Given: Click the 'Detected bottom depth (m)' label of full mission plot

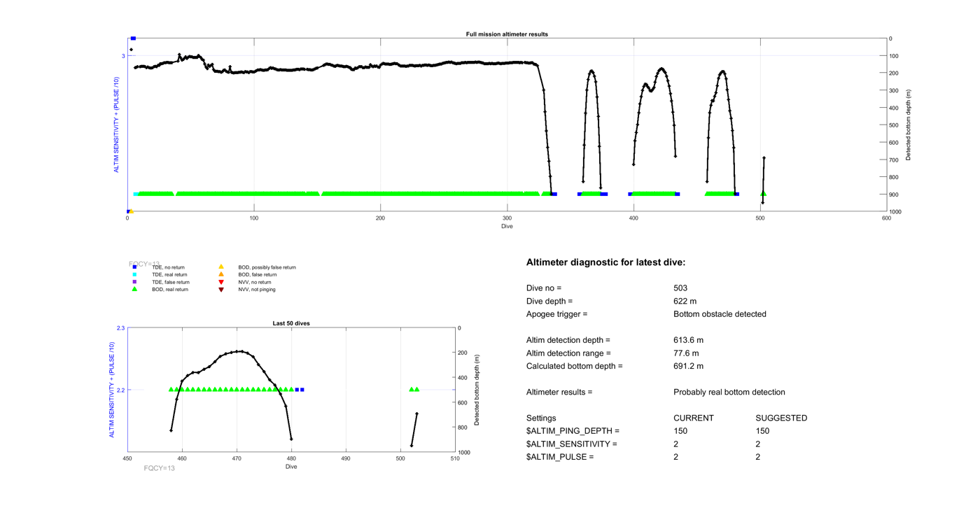Looking at the screenshot, I should 909,125.
